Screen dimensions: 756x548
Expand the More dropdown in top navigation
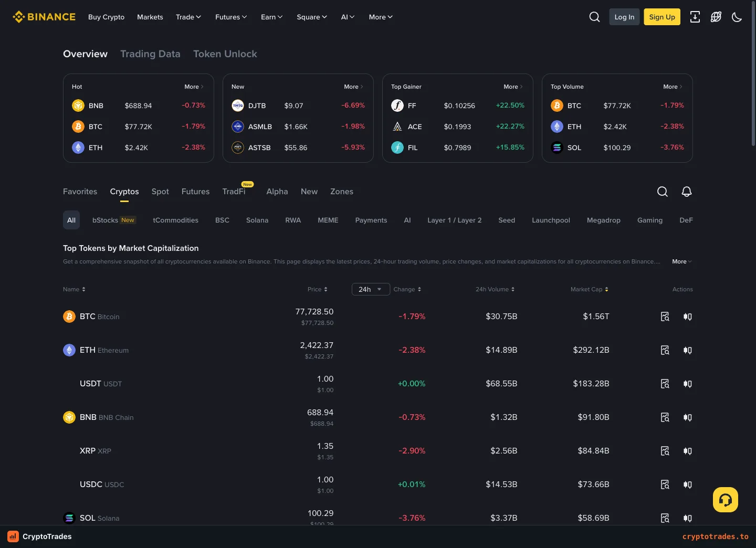pyautogui.click(x=381, y=17)
